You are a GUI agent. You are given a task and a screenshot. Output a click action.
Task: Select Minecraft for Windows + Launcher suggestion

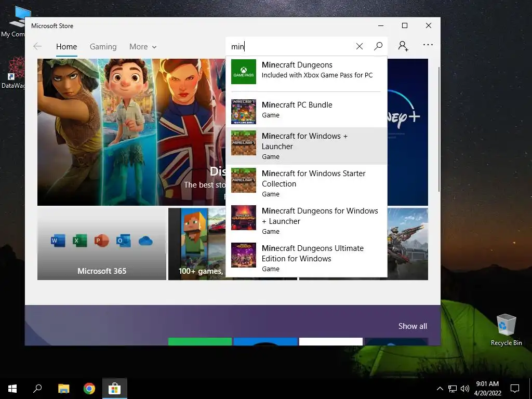click(x=307, y=146)
